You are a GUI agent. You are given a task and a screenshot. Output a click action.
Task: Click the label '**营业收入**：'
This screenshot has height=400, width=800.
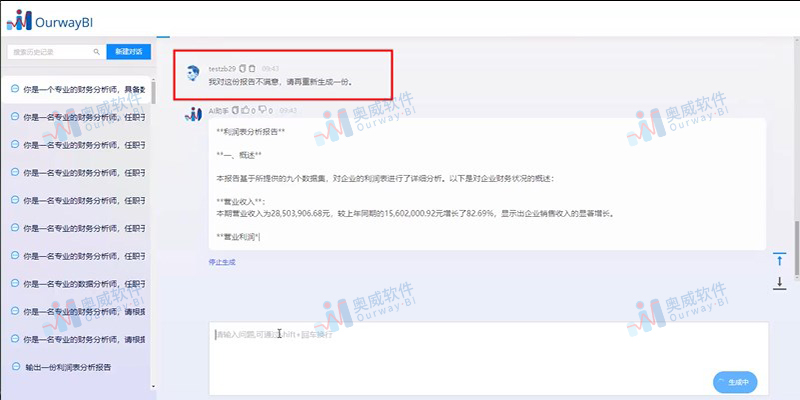click(241, 202)
